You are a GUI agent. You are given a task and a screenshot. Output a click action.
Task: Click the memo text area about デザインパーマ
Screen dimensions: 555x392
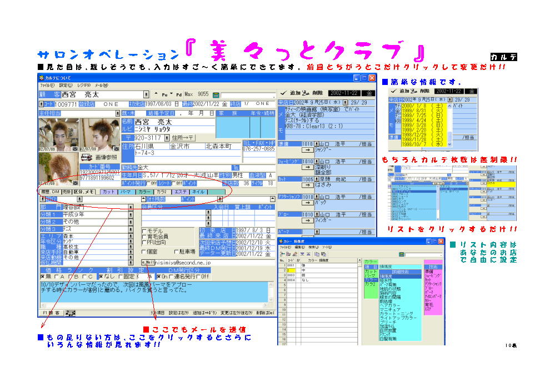[x=154, y=292]
